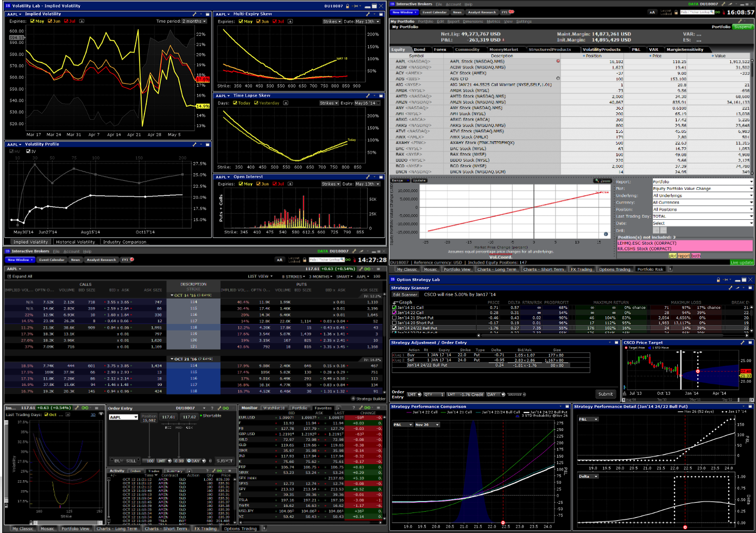Select MarginSensitivity tab in My Portfolio
This screenshot has height=533, width=756.
(x=685, y=49)
